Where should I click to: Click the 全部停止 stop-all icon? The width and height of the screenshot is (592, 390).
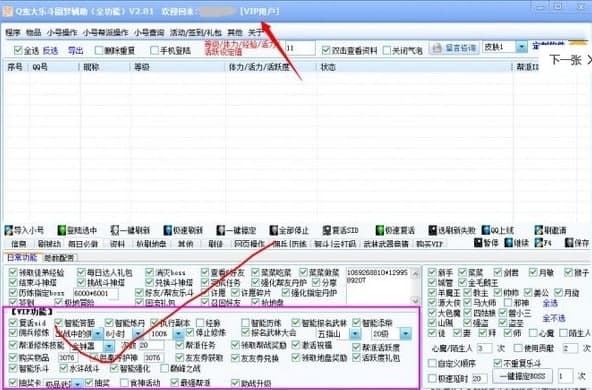point(274,230)
